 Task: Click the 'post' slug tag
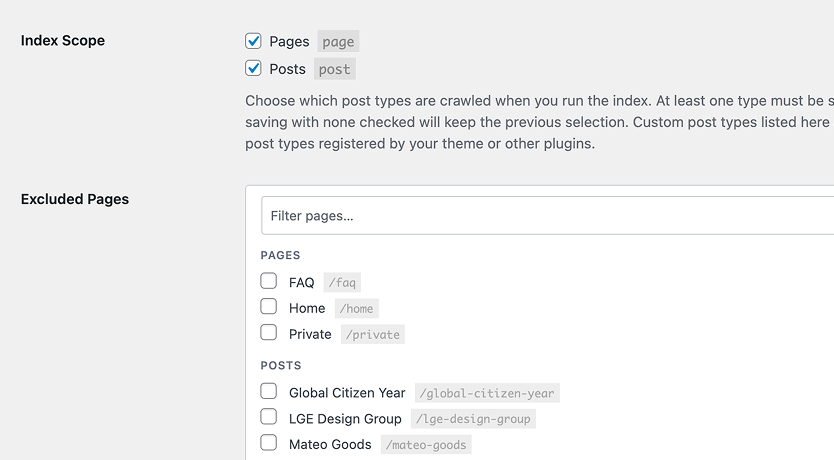pyautogui.click(x=335, y=70)
